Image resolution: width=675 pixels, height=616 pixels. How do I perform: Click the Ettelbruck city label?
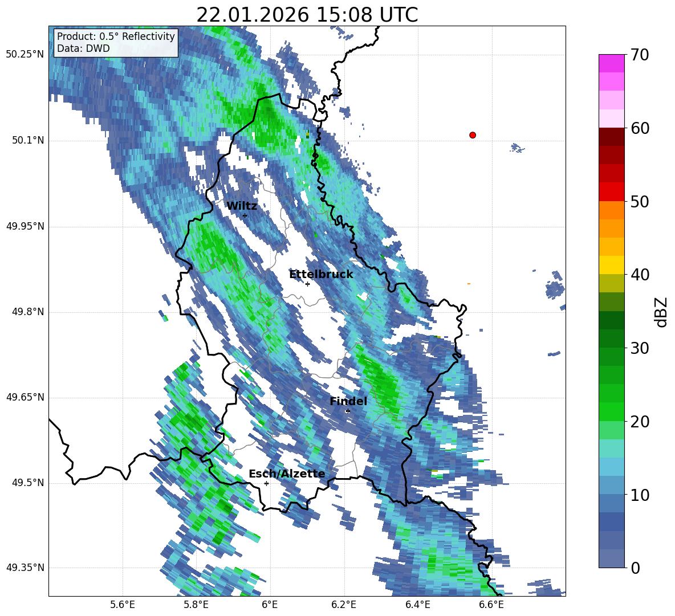click(321, 275)
